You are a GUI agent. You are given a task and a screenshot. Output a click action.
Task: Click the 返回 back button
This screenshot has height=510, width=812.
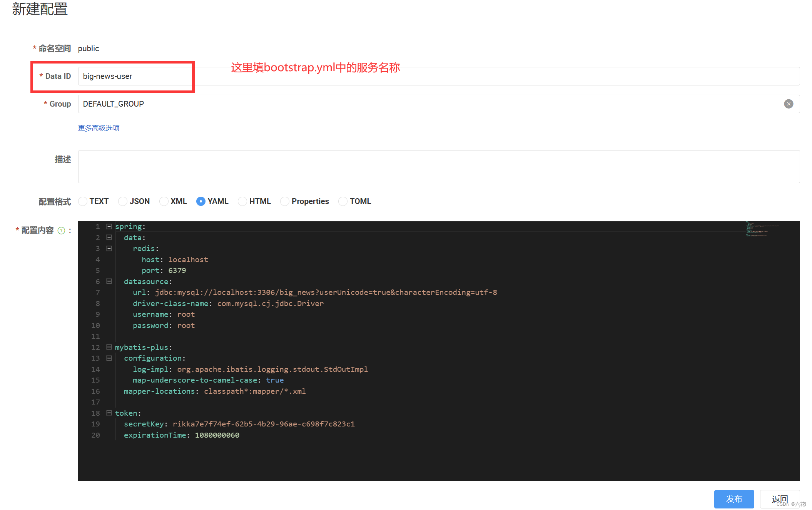click(780, 499)
